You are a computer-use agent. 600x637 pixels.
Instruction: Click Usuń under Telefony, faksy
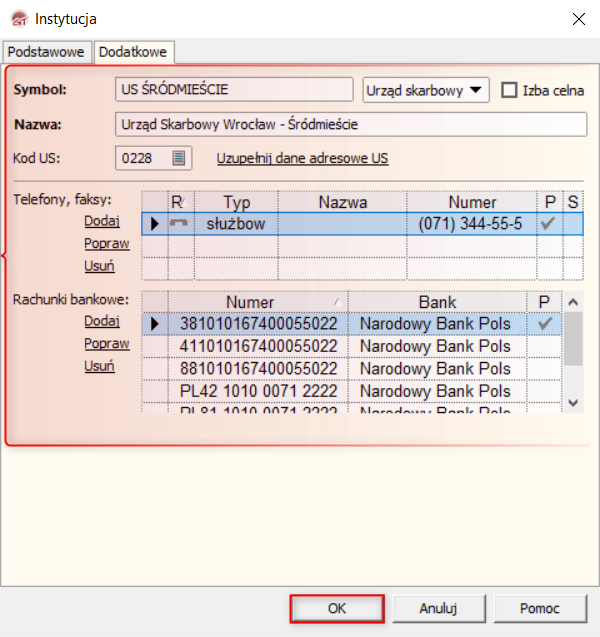[100, 266]
